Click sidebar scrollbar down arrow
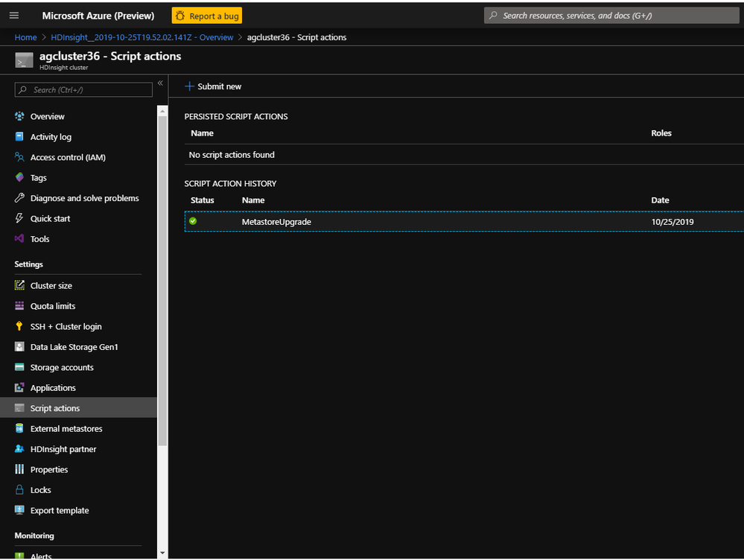This screenshot has width=744, height=560. [x=162, y=553]
